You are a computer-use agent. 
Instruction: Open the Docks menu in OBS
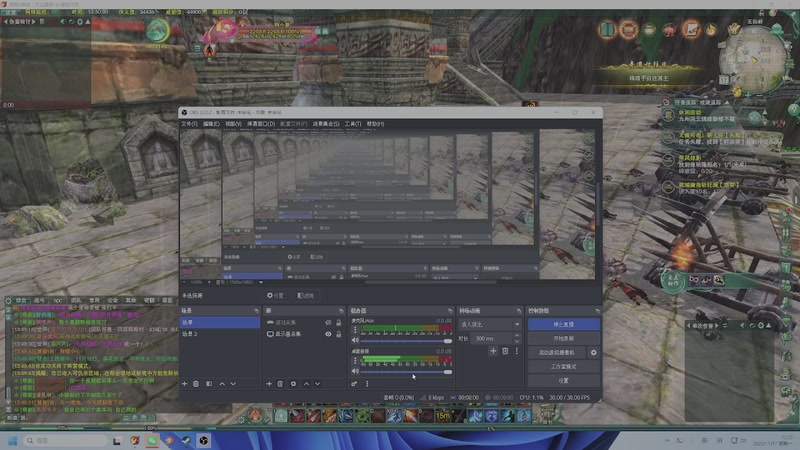tap(261, 124)
